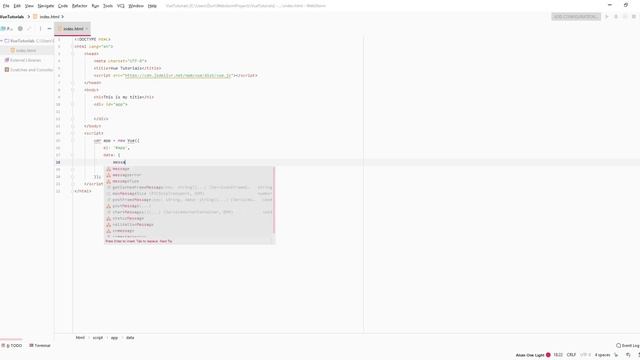Click the script src CDN URL link
Viewport: 640px width, 360px height.
(x=178, y=76)
